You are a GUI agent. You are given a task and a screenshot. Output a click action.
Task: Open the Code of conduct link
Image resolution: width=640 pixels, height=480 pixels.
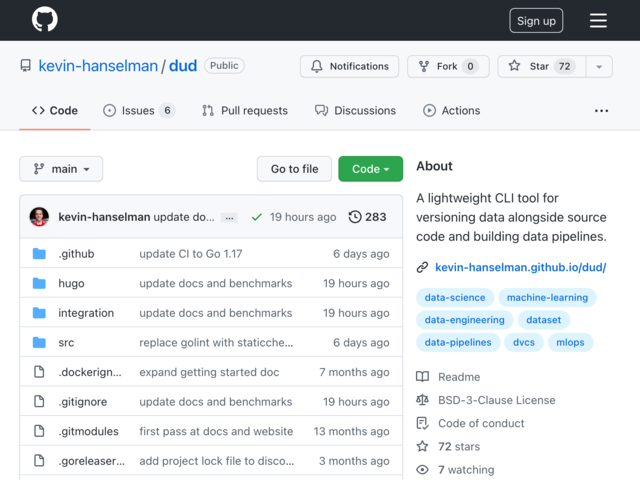(481, 423)
